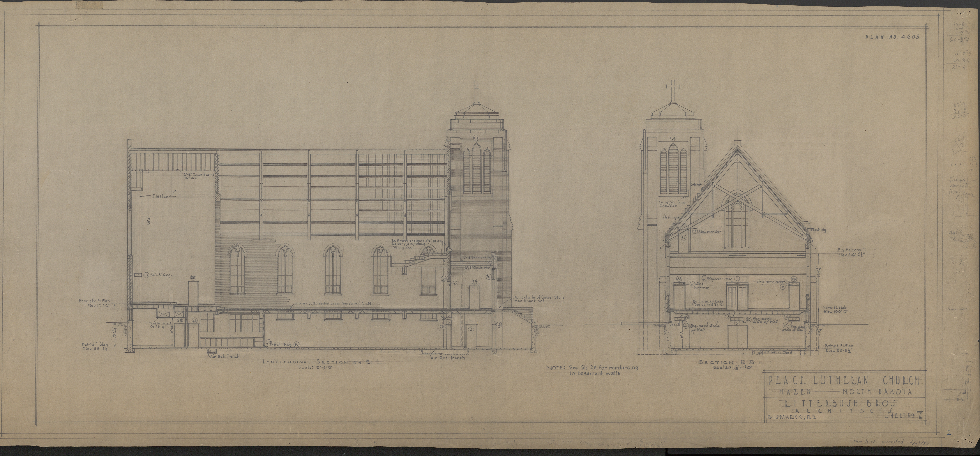Click circled number 4 near entry stairs
The image size is (980, 456).
(x=499, y=324)
